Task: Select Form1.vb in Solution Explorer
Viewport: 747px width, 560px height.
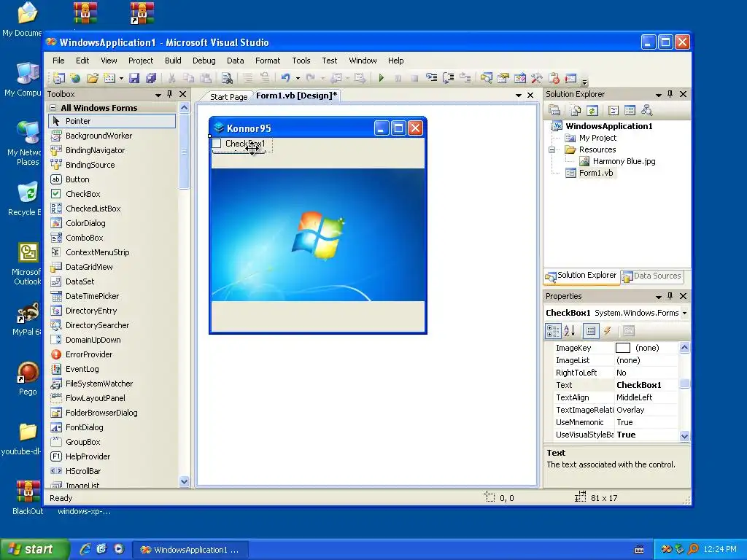Action: (595, 173)
